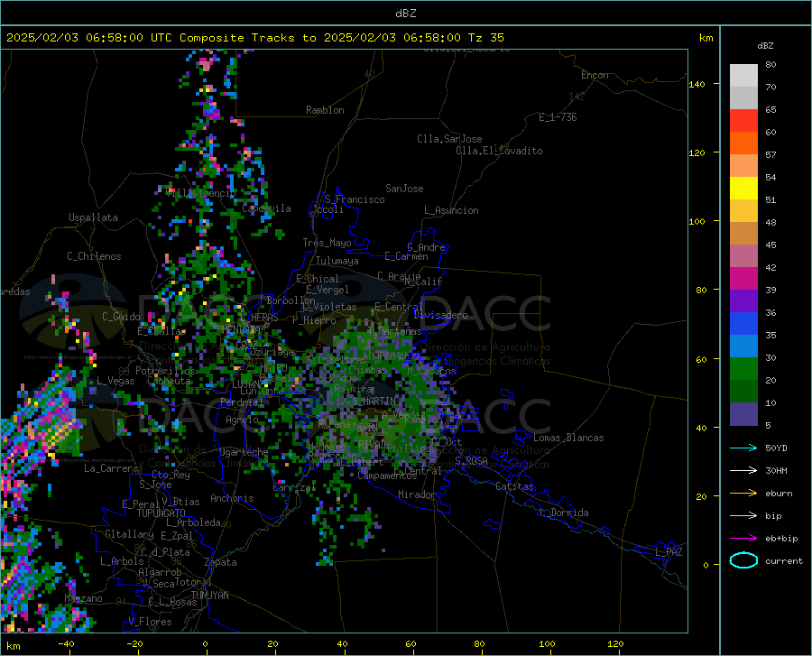The height and width of the screenshot is (656, 812).
Task: Click the Borbollon label
Action: (291, 300)
